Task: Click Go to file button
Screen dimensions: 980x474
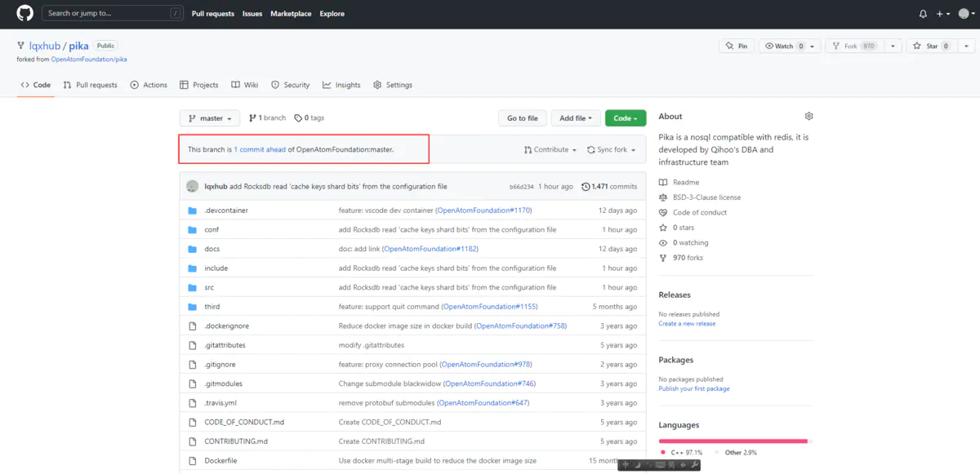Action: [523, 118]
